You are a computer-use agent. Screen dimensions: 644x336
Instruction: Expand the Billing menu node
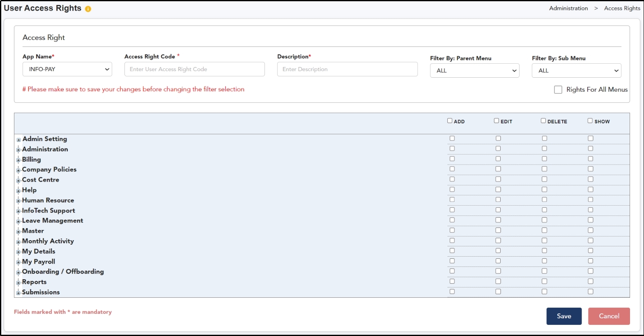point(18,160)
